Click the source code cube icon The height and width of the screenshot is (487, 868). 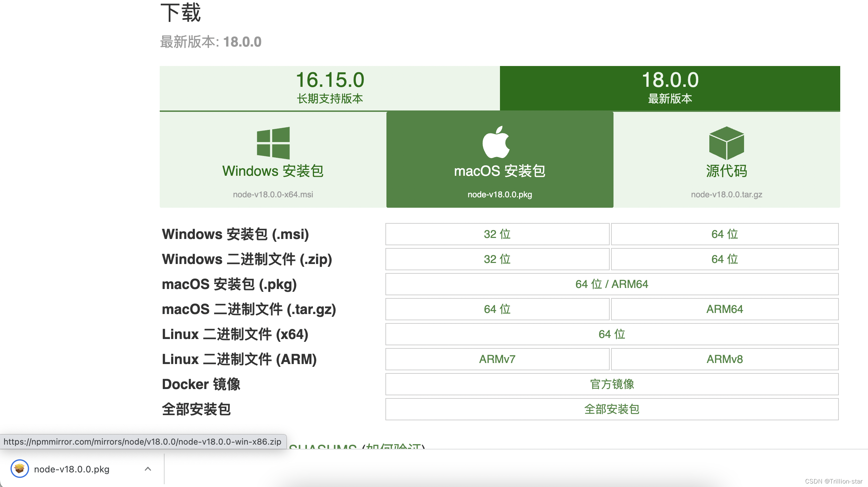pos(726,143)
